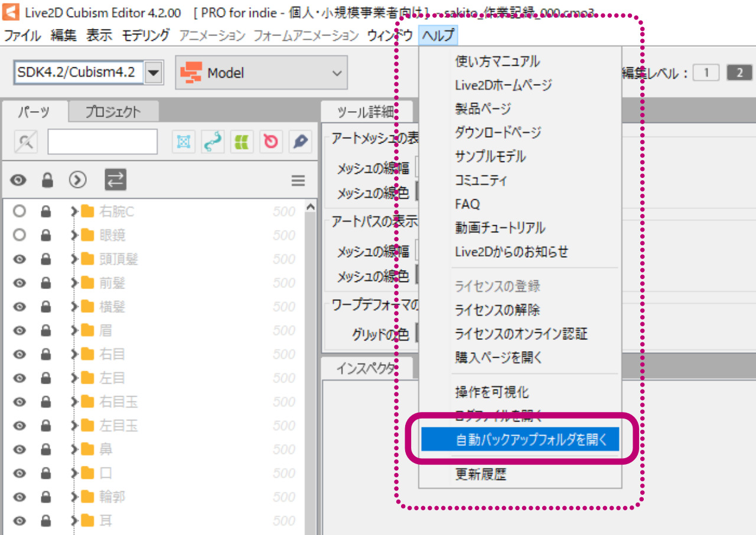The image size is (756, 535).
Task: Click the circled arrow icon in parts header
Action: pos(78,180)
